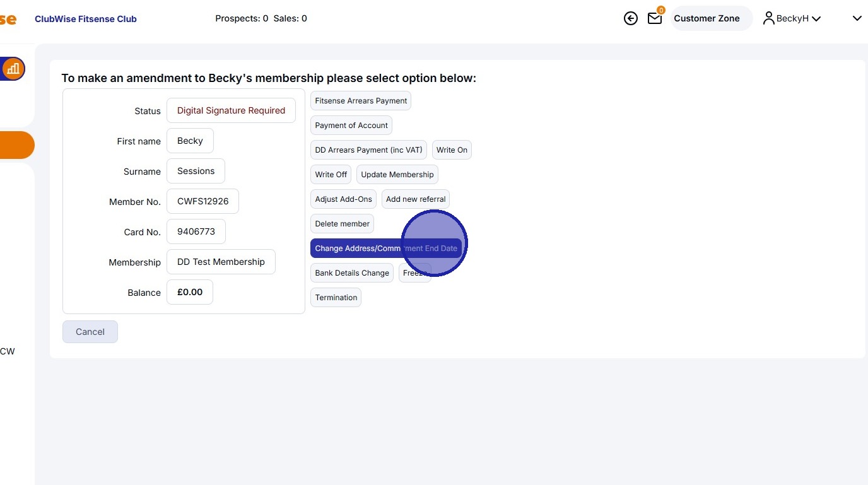868x485 pixels.
Task: Click Add new referral
Action: coord(415,199)
